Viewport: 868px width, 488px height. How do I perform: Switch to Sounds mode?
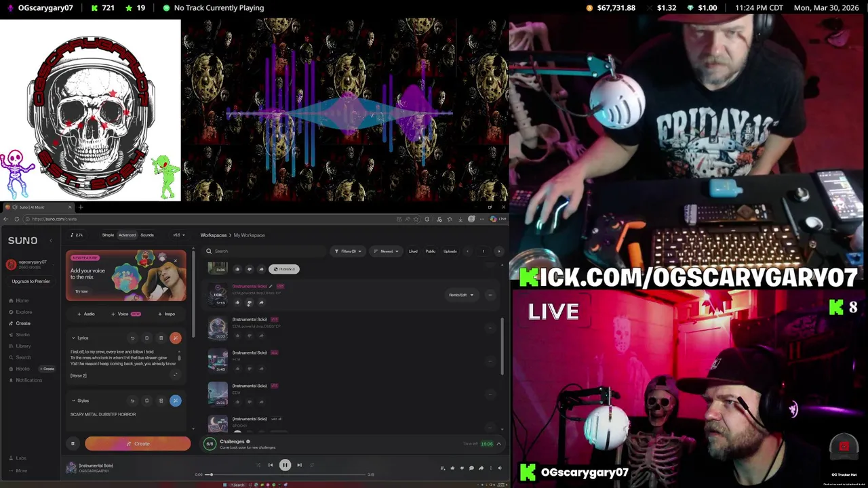147,235
